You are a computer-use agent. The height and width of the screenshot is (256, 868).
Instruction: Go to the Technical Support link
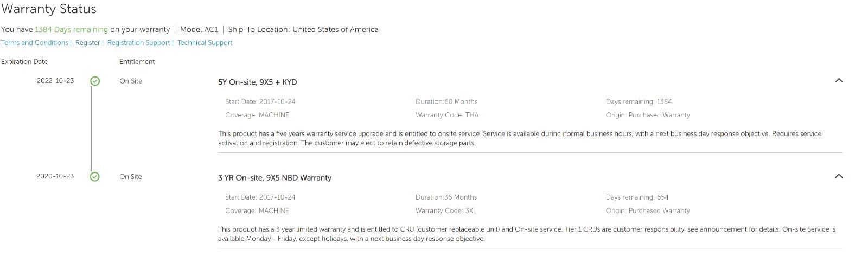pyautogui.click(x=205, y=43)
